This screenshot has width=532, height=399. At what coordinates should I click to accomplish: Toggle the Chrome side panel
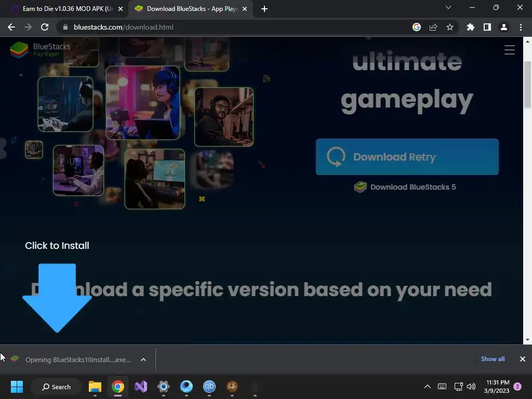pos(487,27)
